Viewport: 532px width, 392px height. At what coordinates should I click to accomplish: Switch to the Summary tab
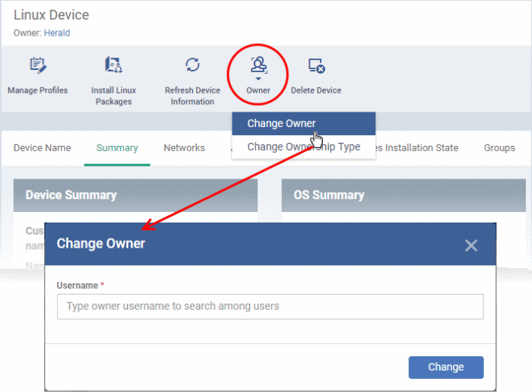pos(117,148)
